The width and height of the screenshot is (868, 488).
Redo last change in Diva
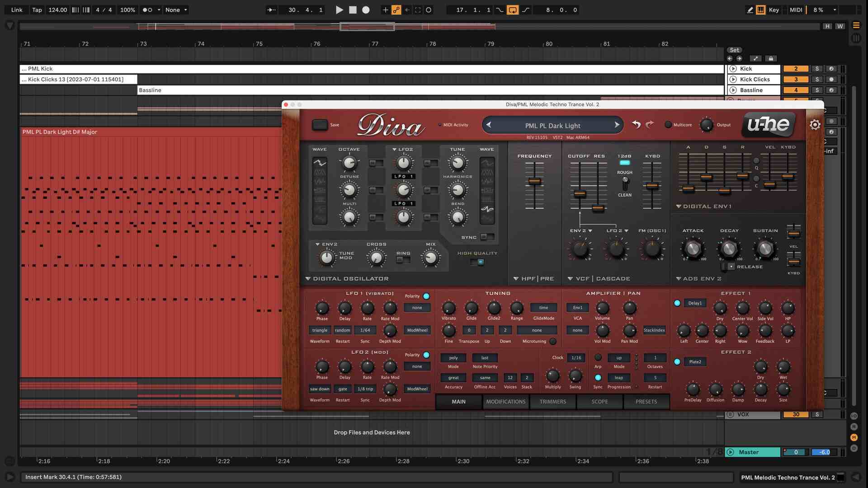(x=650, y=124)
